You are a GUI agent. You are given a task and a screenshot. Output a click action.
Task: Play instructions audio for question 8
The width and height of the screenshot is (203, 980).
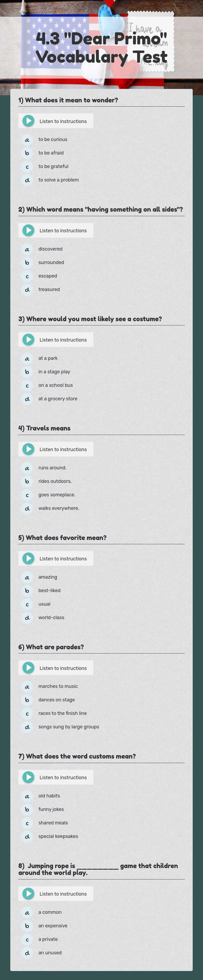[29, 893]
